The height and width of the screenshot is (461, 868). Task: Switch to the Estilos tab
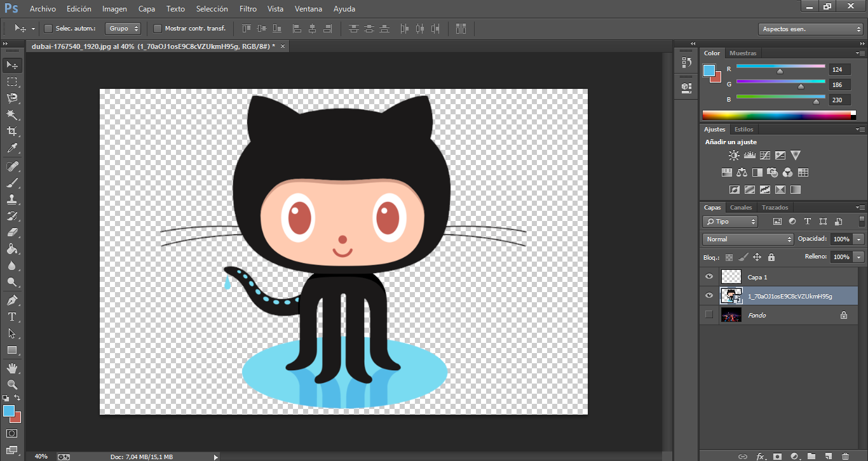[744, 129]
